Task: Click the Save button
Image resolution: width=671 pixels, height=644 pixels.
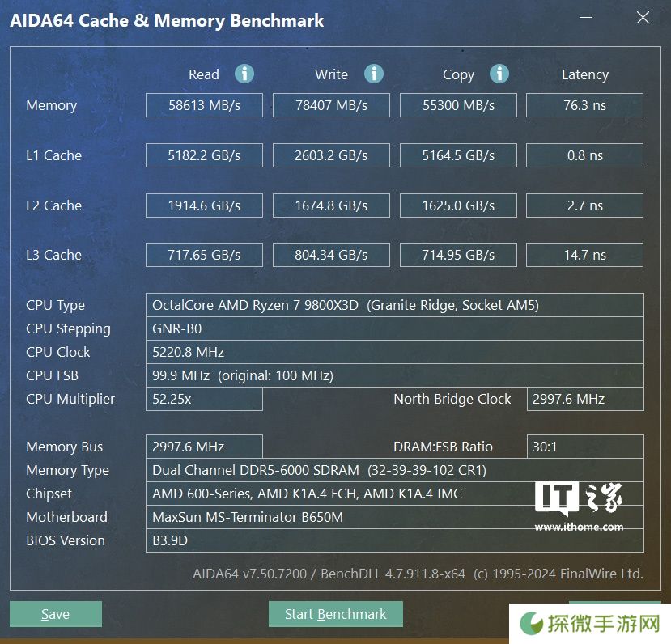Action: click(x=56, y=614)
